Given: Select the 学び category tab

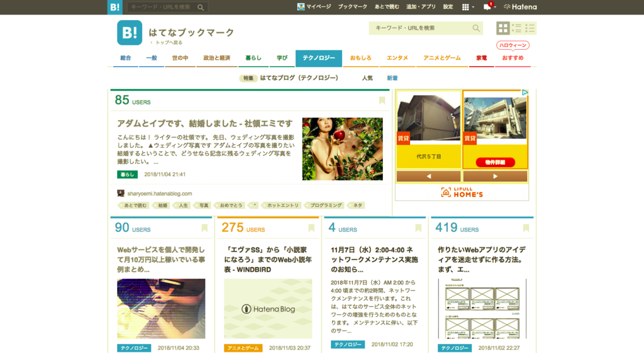Looking at the screenshot, I should (x=282, y=58).
